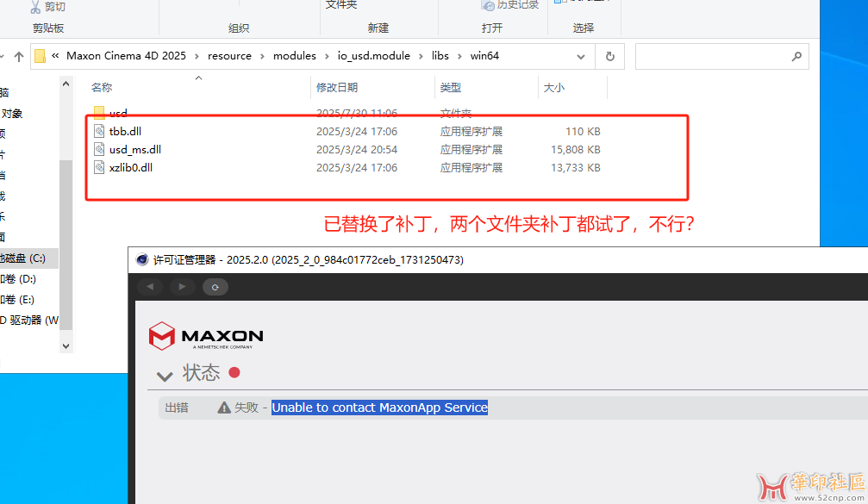Sort files by 名称 column header
This screenshot has height=504, width=868.
coord(102,87)
